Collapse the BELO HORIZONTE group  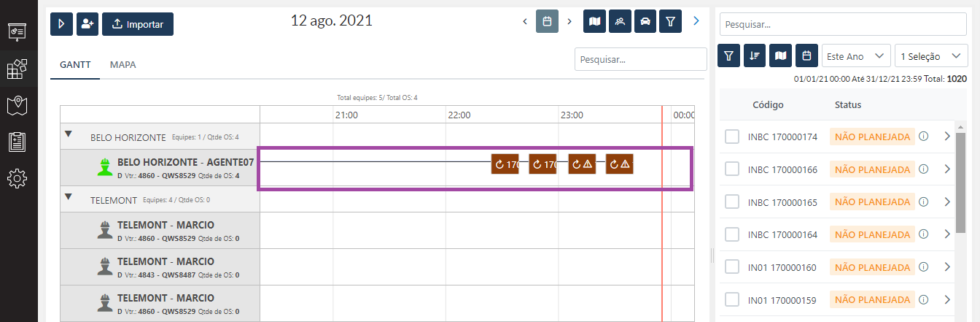[69, 134]
